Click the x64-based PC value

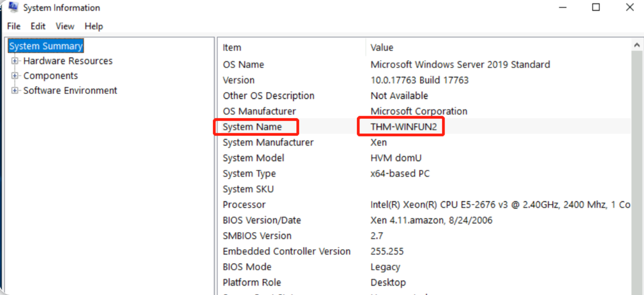click(400, 174)
